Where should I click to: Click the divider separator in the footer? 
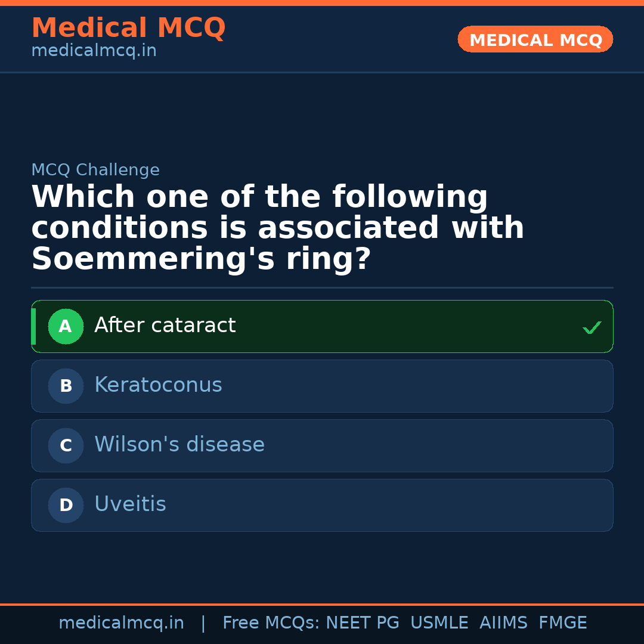[x=203, y=623]
